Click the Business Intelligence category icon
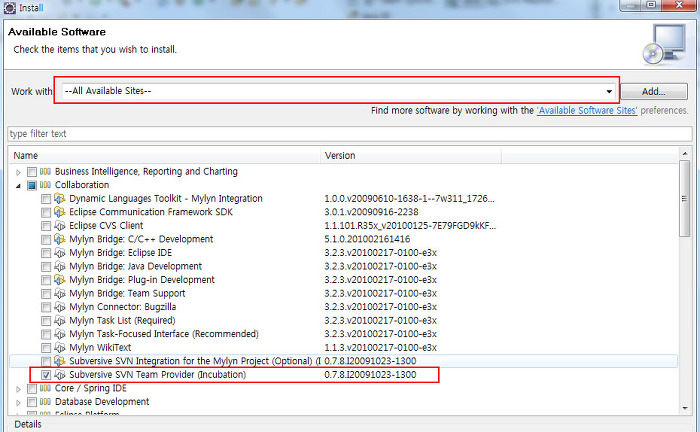Screen dimensions: 700x432 pos(45,171)
